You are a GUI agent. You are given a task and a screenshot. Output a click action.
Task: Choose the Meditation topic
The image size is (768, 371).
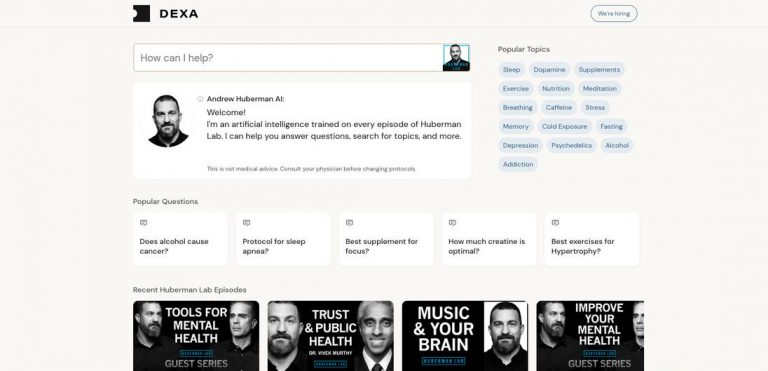pyautogui.click(x=600, y=89)
